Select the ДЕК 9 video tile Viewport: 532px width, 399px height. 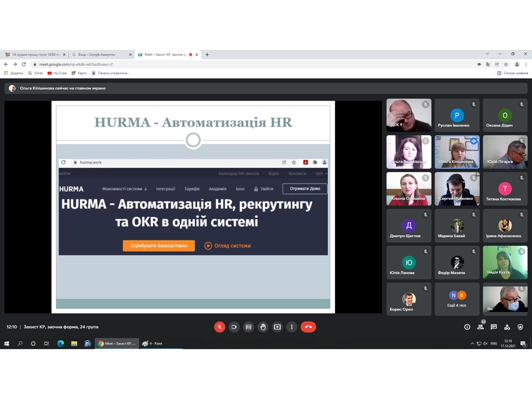[409, 115]
